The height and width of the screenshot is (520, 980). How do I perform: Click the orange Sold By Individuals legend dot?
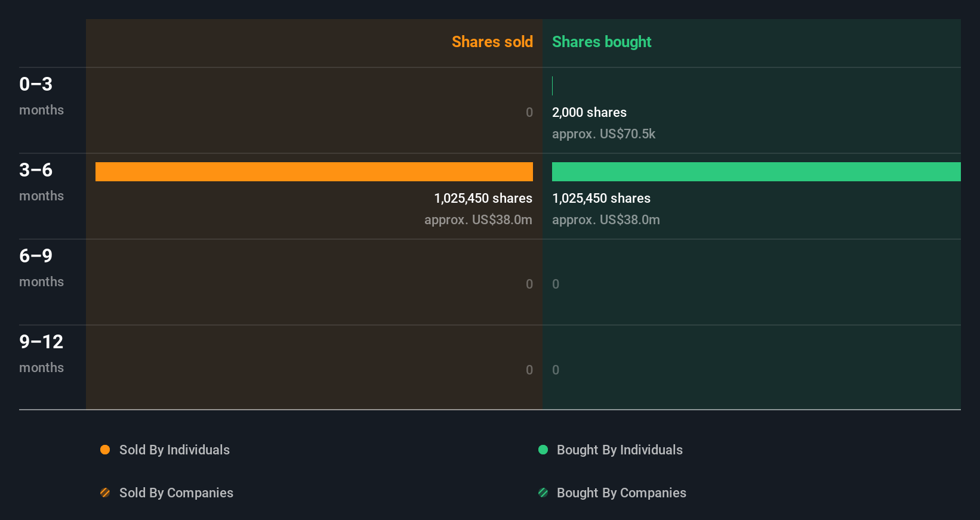(x=105, y=450)
